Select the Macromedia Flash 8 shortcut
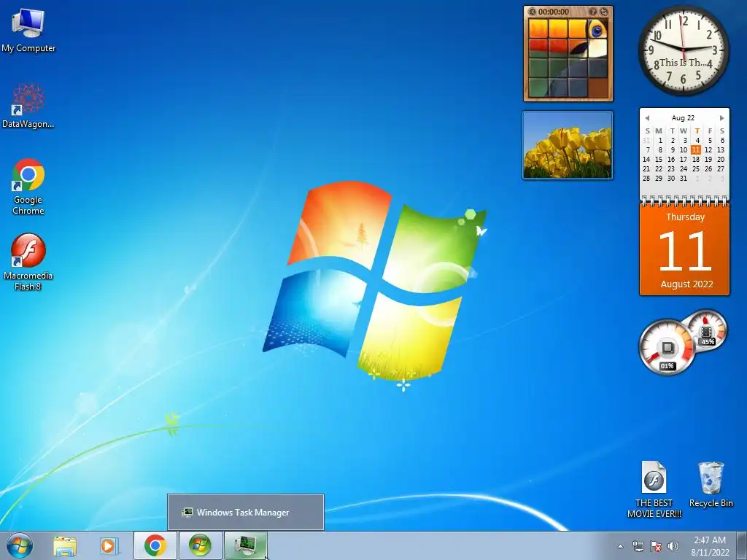747x560 pixels. (28, 262)
